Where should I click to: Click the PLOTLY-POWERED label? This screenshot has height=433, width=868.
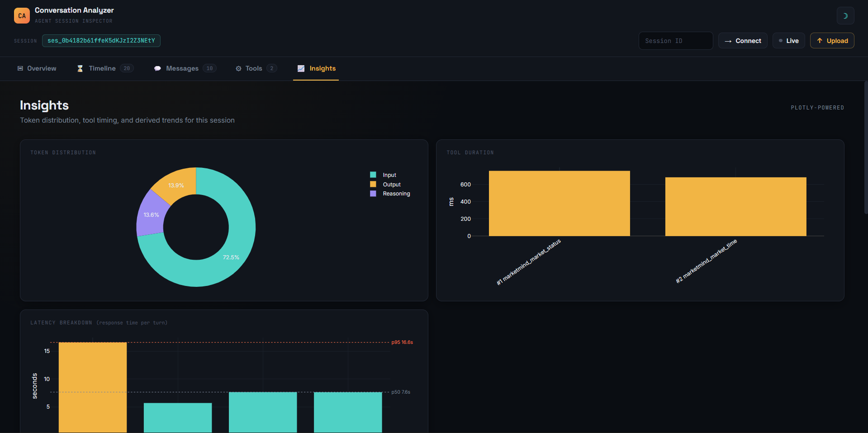pyautogui.click(x=817, y=108)
